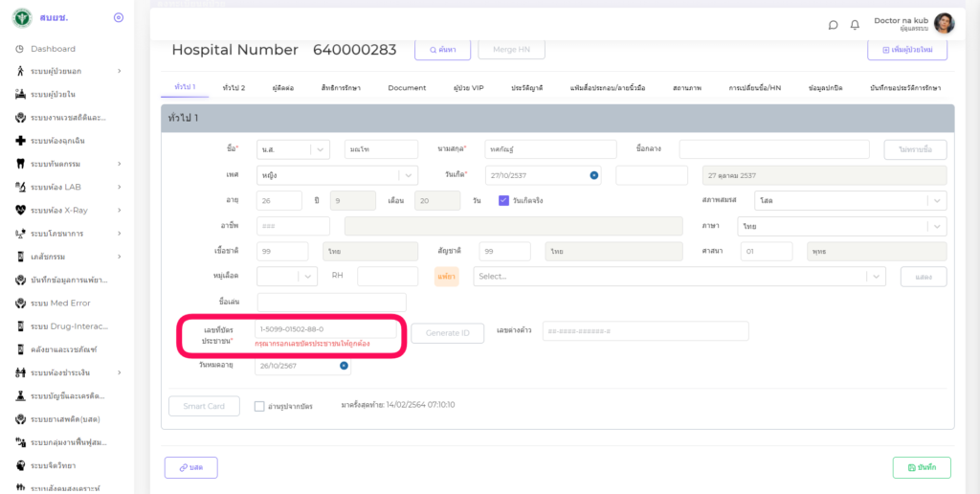Toggle the วันเกิดจริง checkbox
The image size is (980, 494).
click(x=504, y=200)
